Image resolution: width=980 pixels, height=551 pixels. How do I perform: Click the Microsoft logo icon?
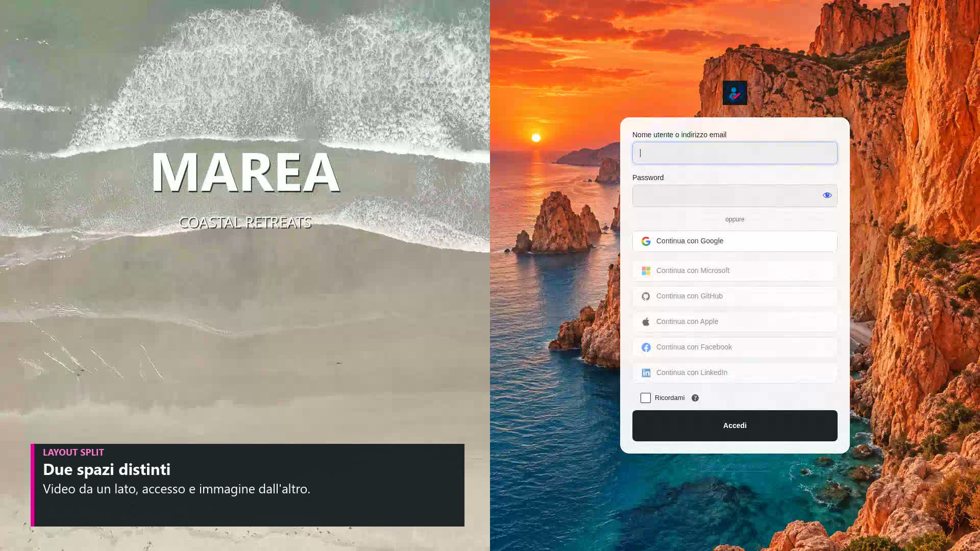(x=646, y=271)
